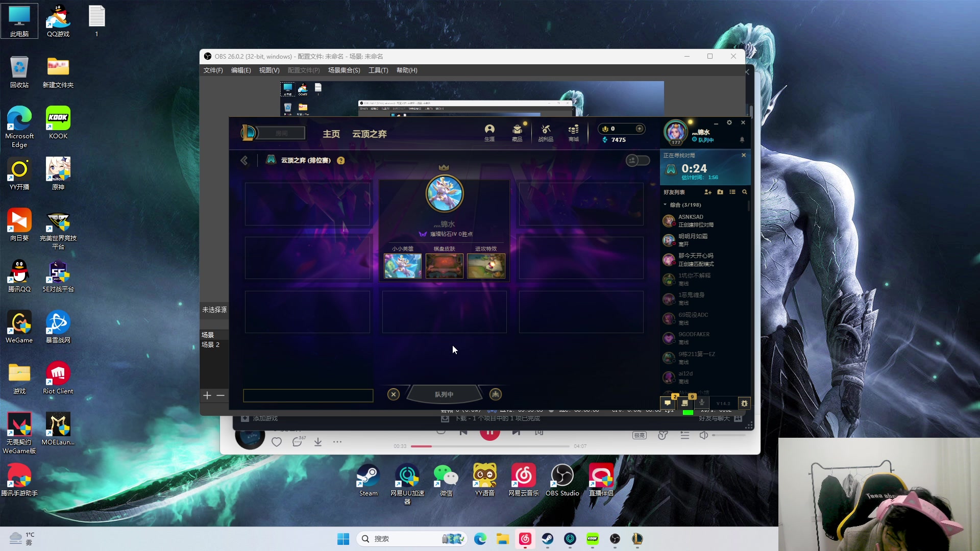Click the party chat input field
The width and height of the screenshot is (980, 551).
click(308, 395)
